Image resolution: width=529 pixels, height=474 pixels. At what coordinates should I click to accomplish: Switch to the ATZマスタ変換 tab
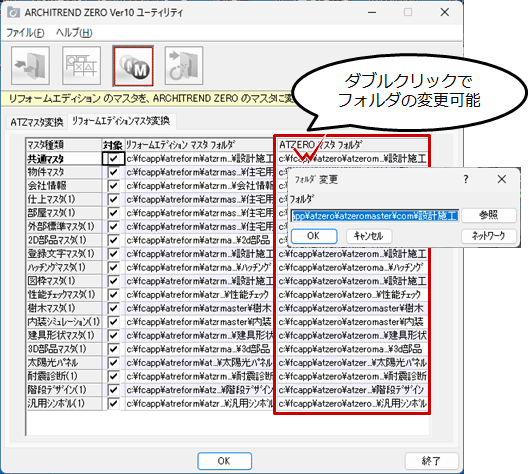37,122
